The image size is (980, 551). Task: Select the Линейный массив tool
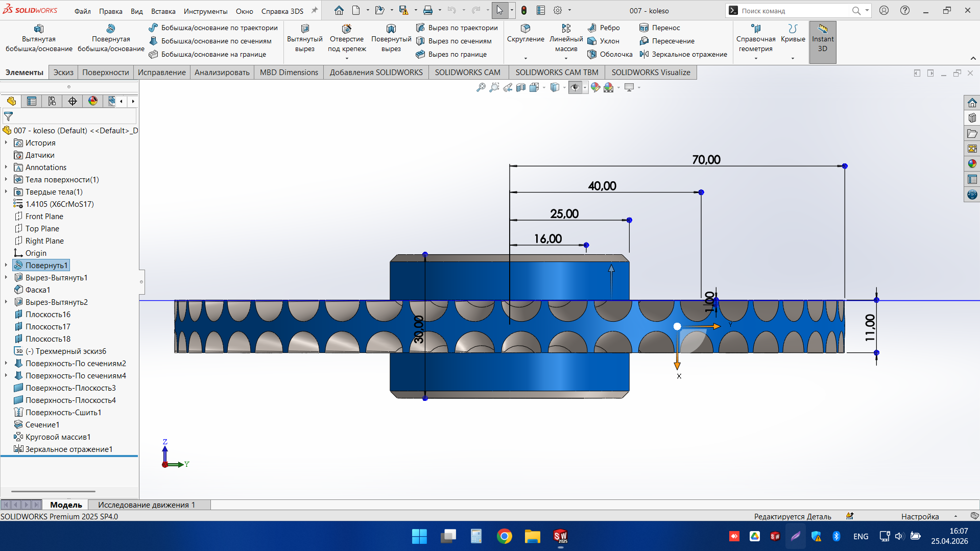pos(566,38)
